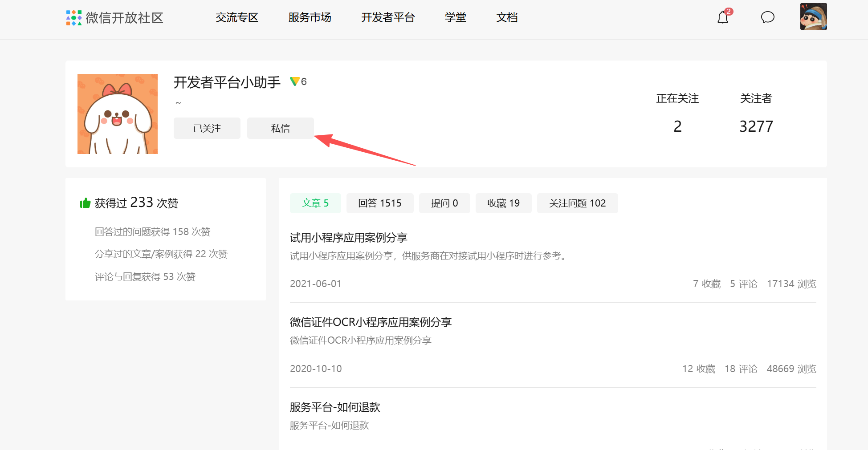Click the summary text 服务平台-如何退款

[330, 426]
